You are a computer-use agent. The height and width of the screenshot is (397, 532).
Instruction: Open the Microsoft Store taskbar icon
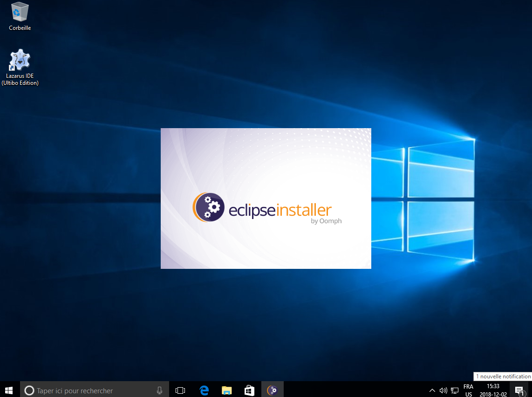(x=249, y=390)
